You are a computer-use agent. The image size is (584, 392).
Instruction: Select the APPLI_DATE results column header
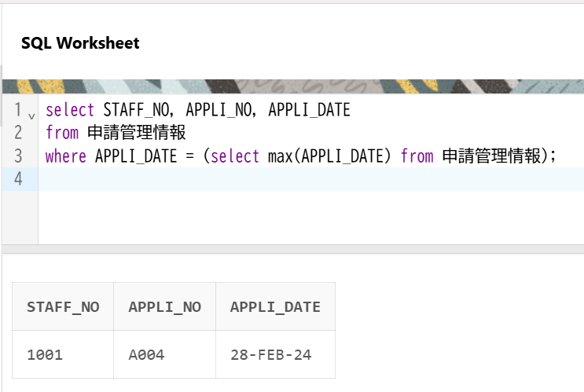tap(275, 306)
